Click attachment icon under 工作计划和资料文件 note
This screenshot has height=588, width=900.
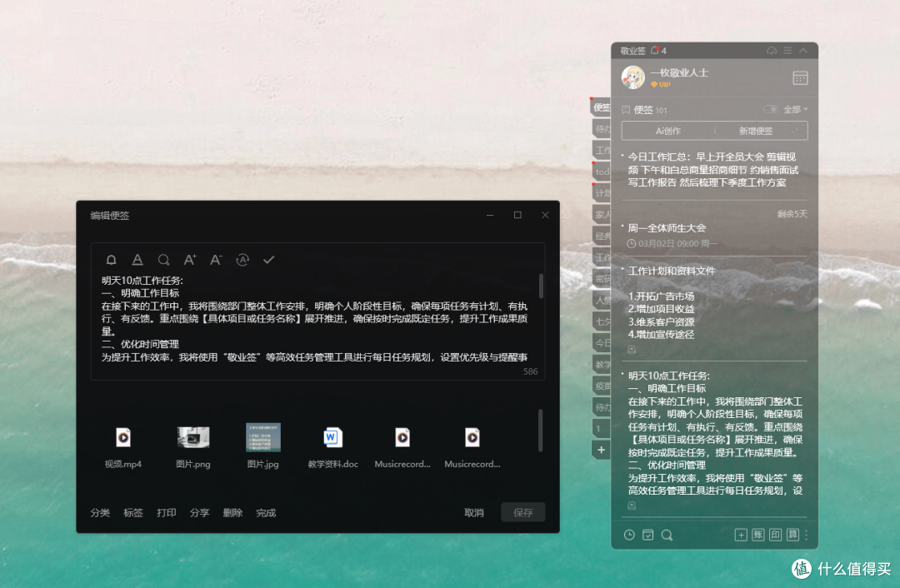point(632,349)
